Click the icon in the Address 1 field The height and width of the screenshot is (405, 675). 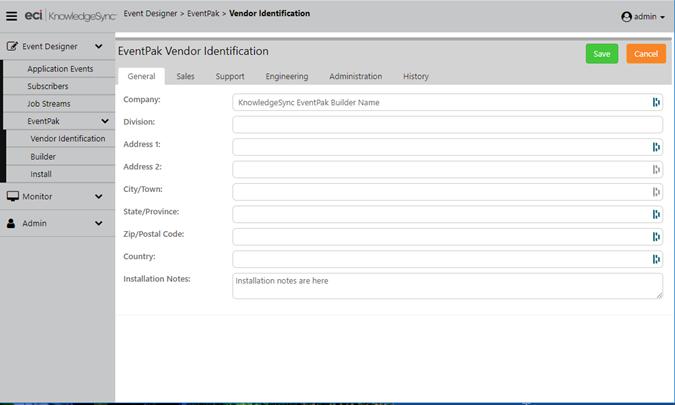click(656, 147)
